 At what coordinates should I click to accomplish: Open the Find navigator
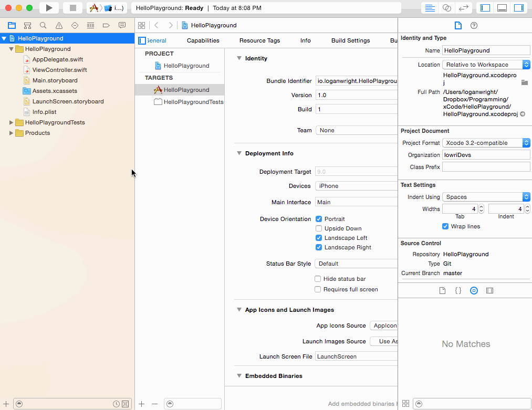pyautogui.click(x=43, y=25)
